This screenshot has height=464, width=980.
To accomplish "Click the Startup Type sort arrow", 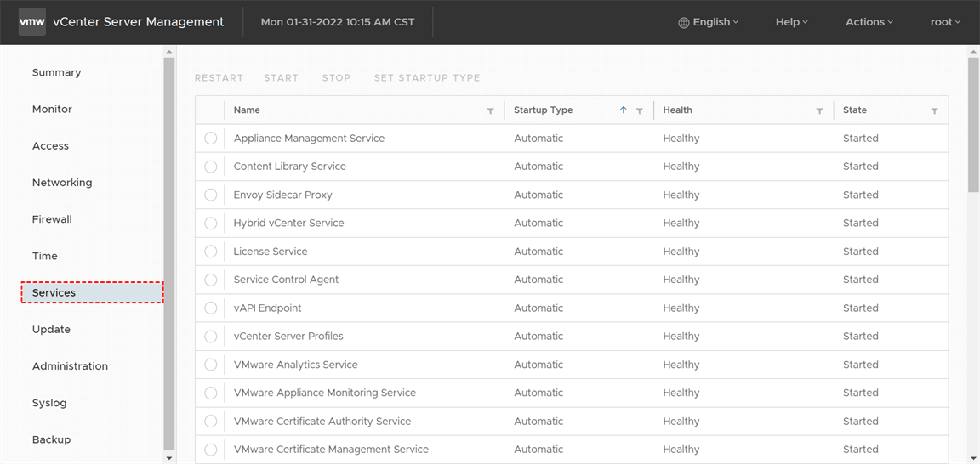I will (x=624, y=110).
